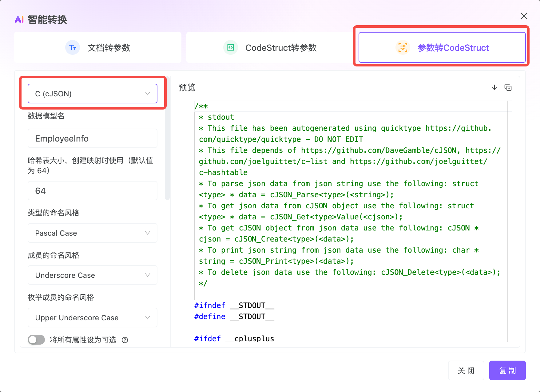Toggle 将所有属性设为可选 switch

coord(36,340)
